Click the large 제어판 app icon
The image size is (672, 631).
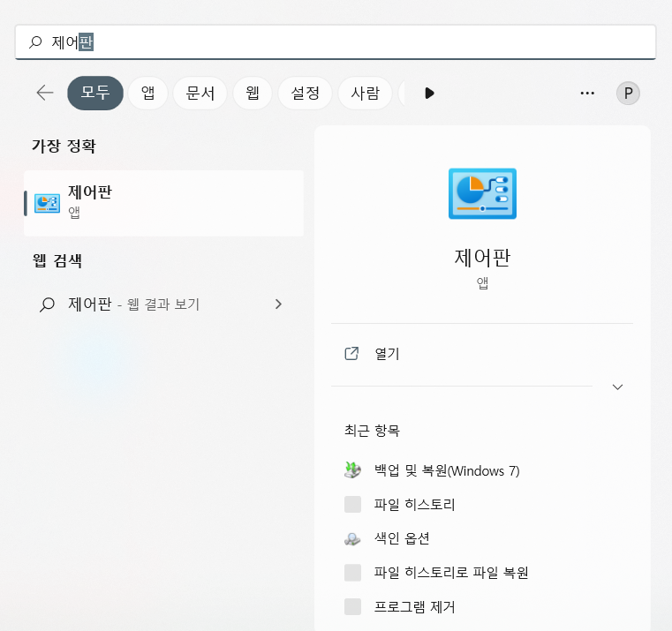coord(482,193)
